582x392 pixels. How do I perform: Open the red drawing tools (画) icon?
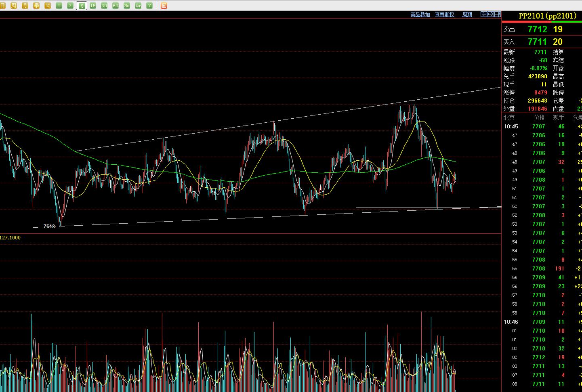pyautogui.click(x=164, y=6)
